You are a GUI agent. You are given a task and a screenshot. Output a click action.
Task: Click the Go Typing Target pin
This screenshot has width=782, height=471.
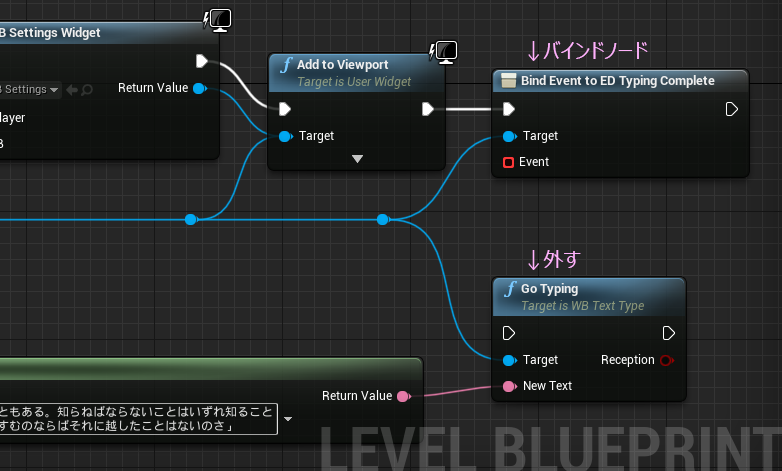[x=509, y=360]
